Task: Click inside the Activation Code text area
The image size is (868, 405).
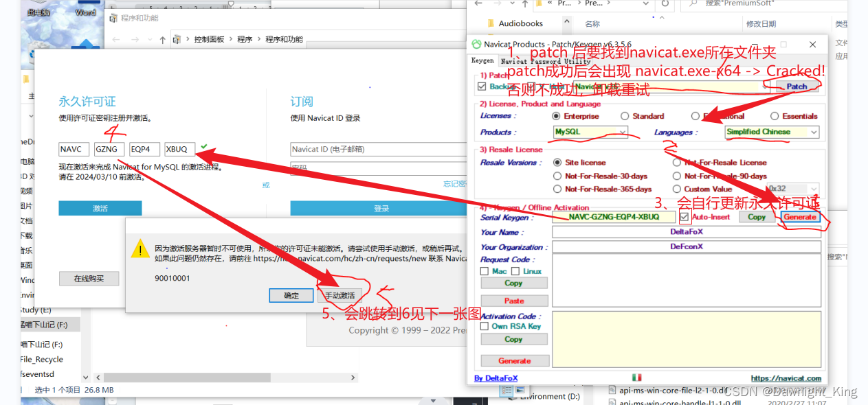Action: point(687,339)
